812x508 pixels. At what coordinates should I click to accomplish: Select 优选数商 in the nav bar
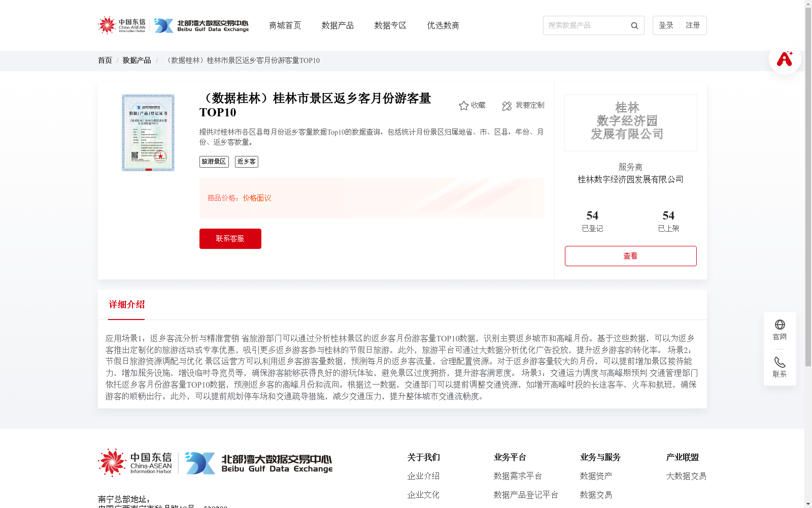443,25
